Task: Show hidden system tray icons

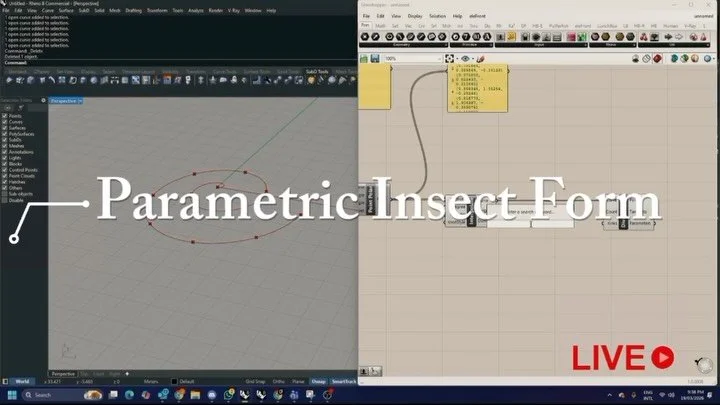Action: tap(609, 395)
